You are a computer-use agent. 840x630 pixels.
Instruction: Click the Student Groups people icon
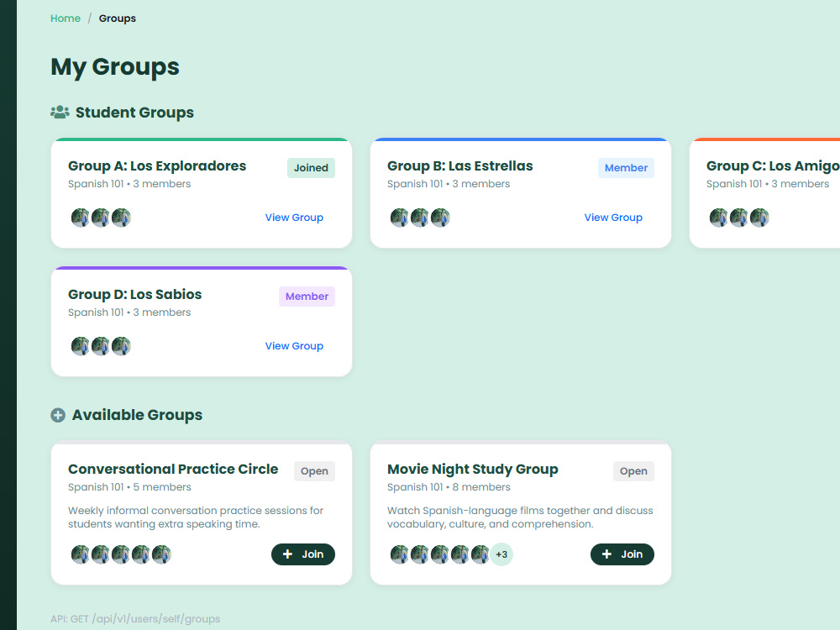[60, 112]
